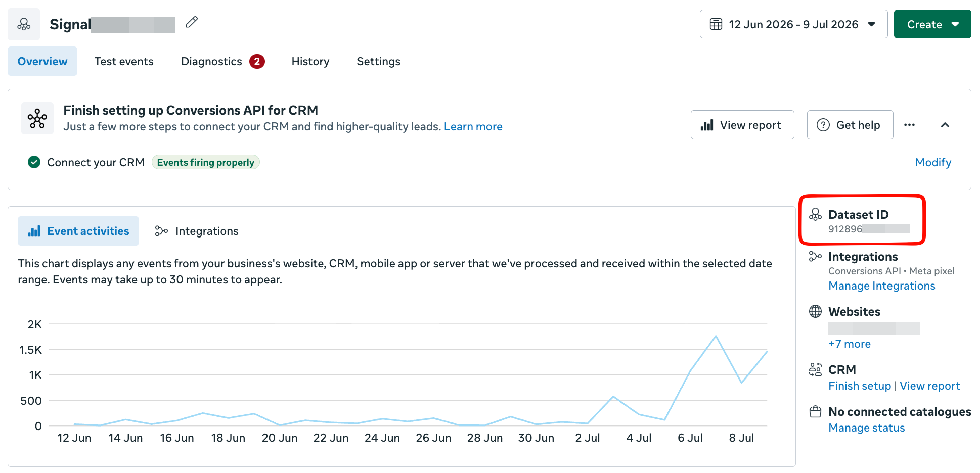This screenshot has width=980, height=473.
Task: Click the catalogue bag icon
Action: tap(815, 411)
